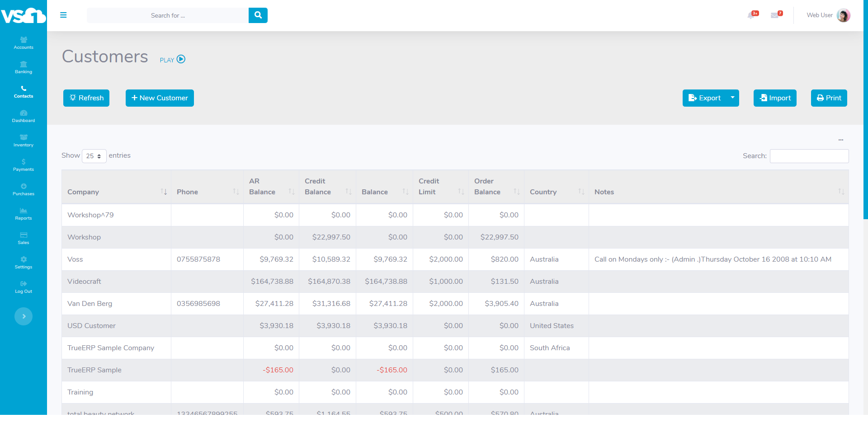Image resolution: width=868 pixels, height=437 pixels.
Task: Open the messages envelope icon
Action: coord(775,15)
